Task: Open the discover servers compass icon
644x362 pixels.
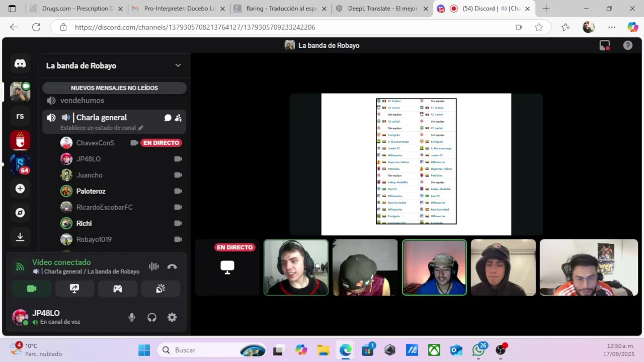Action: [x=20, y=213]
